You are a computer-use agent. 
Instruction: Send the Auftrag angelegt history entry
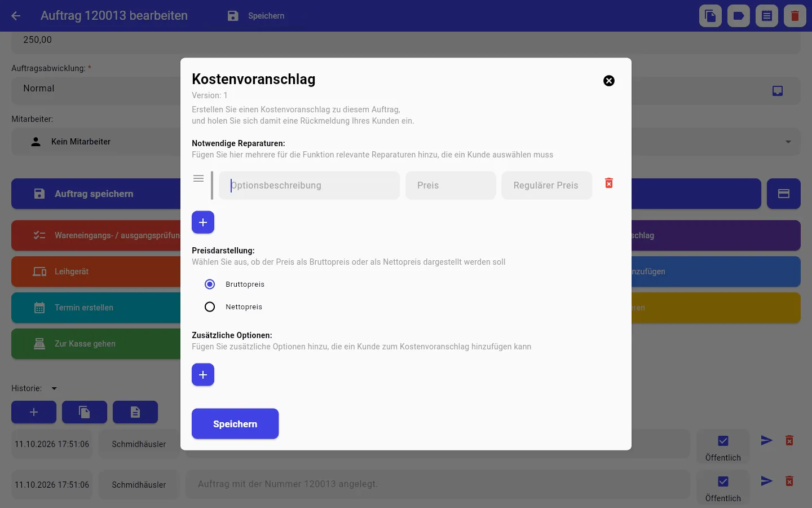pos(766,481)
